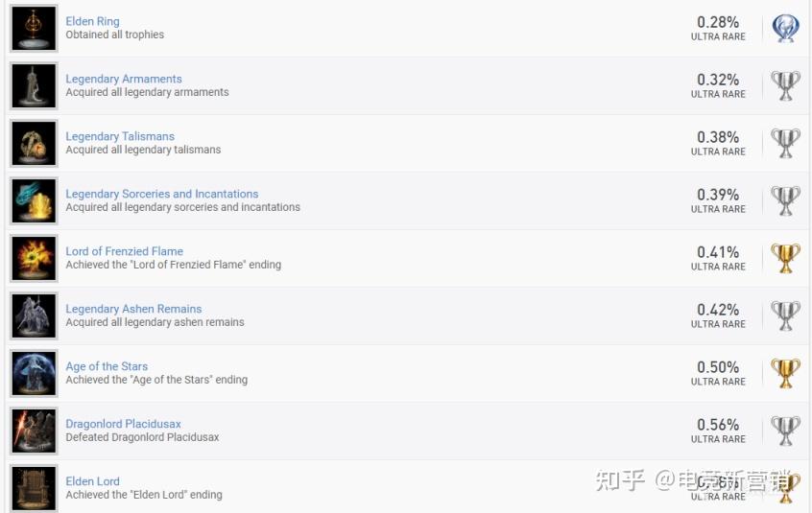Click silver trophy icon in Dragonlord Placidusax row
812x513 pixels.
pyautogui.click(x=785, y=431)
